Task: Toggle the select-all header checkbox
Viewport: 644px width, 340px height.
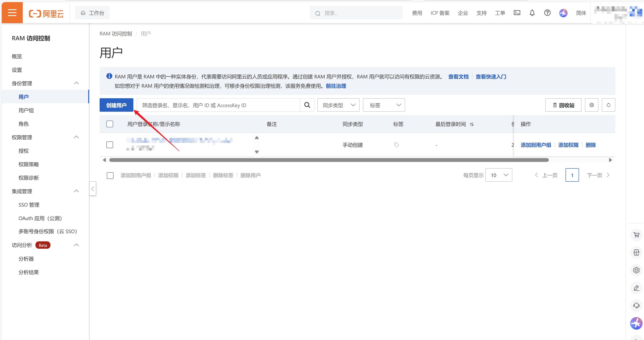Action: click(110, 124)
